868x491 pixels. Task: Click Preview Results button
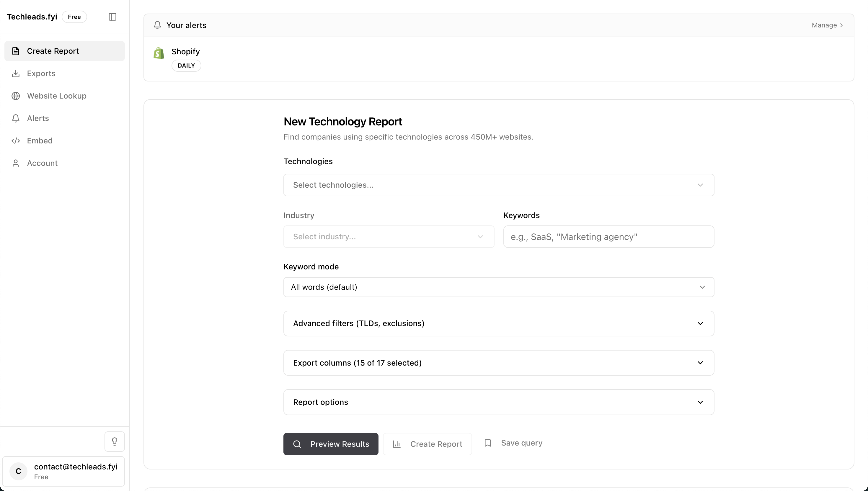tap(331, 444)
